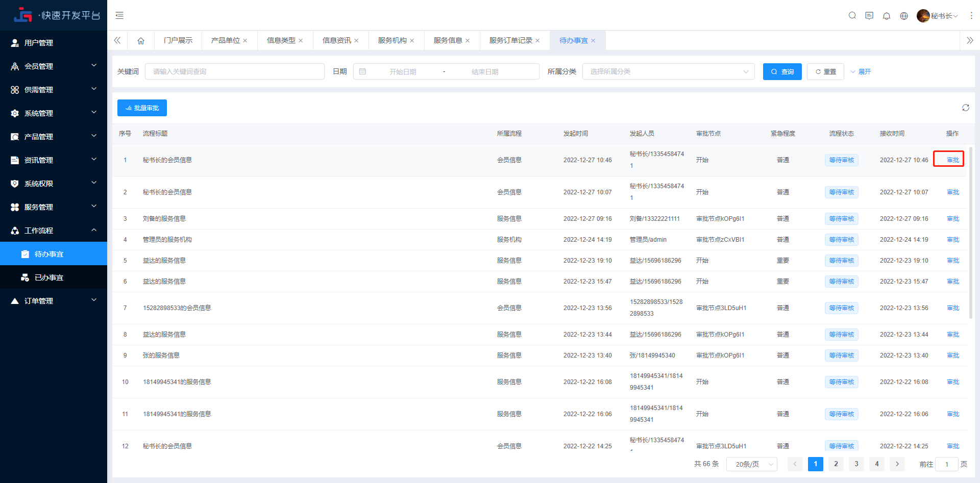Go to the home tab icon
980x483 pixels.
click(x=141, y=40)
